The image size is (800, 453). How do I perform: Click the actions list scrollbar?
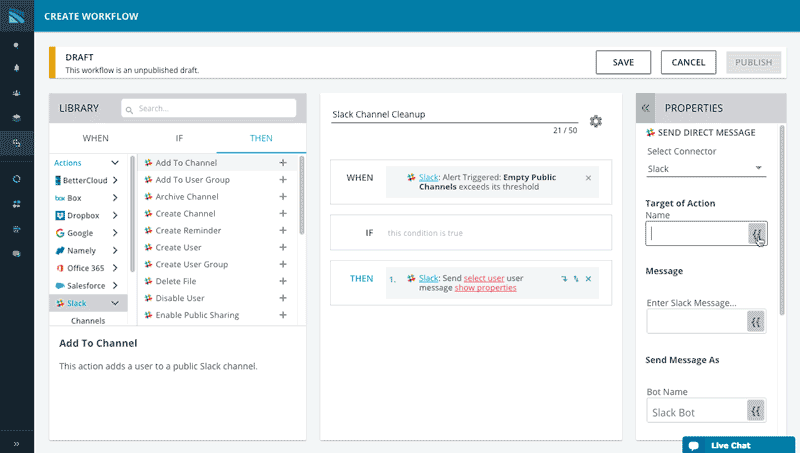coord(302,195)
